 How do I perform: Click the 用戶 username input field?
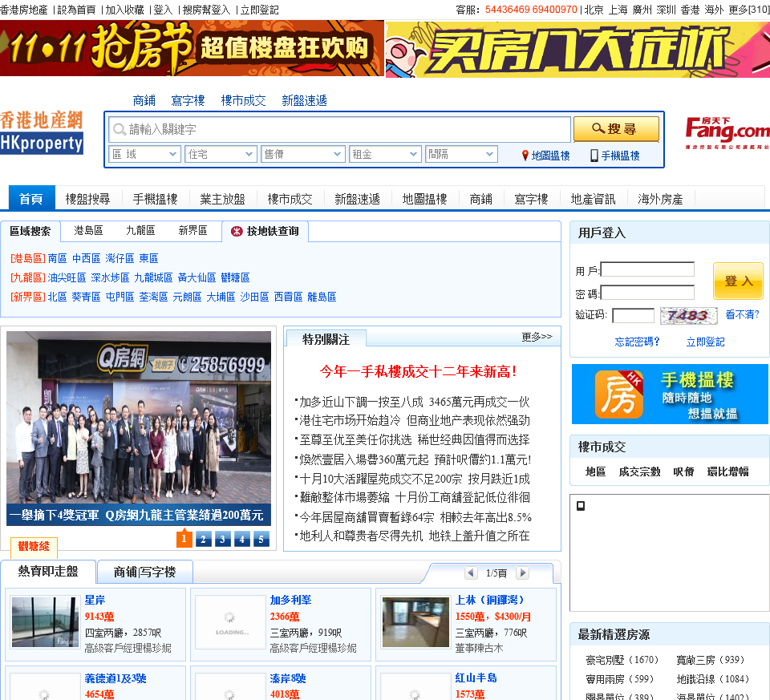(648, 269)
